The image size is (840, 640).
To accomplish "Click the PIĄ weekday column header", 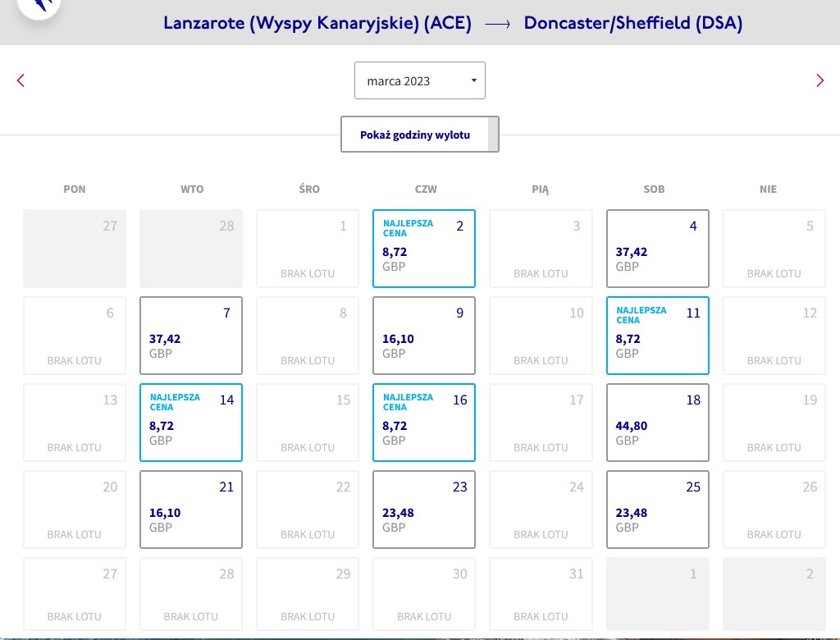I will pos(540,190).
